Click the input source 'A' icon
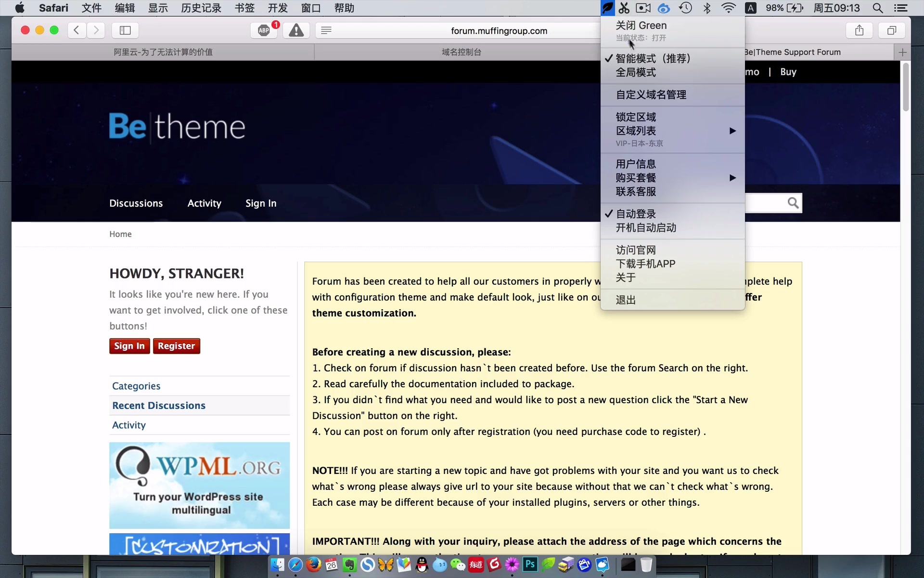 [751, 8]
